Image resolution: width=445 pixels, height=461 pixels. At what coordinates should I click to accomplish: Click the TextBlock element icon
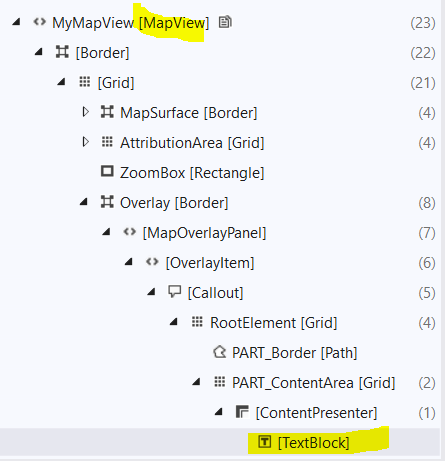click(x=265, y=442)
